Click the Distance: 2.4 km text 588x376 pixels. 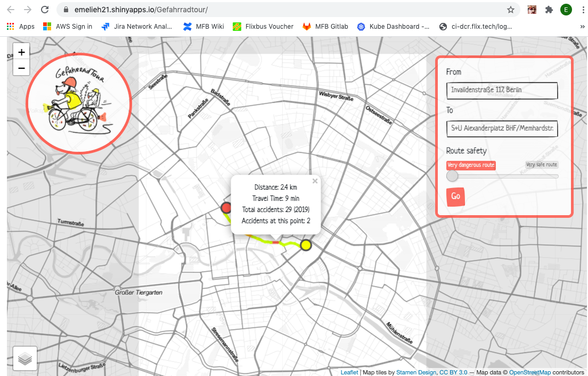[276, 187]
